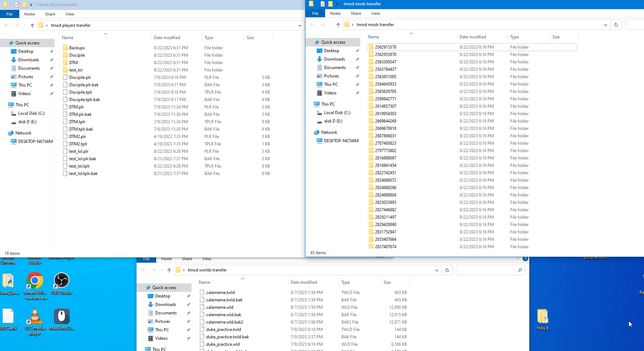Screen dimensions: 644x351
Task: Open Home tab in mods transfer window
Action: pyautogui.click(x=335, y=13)
